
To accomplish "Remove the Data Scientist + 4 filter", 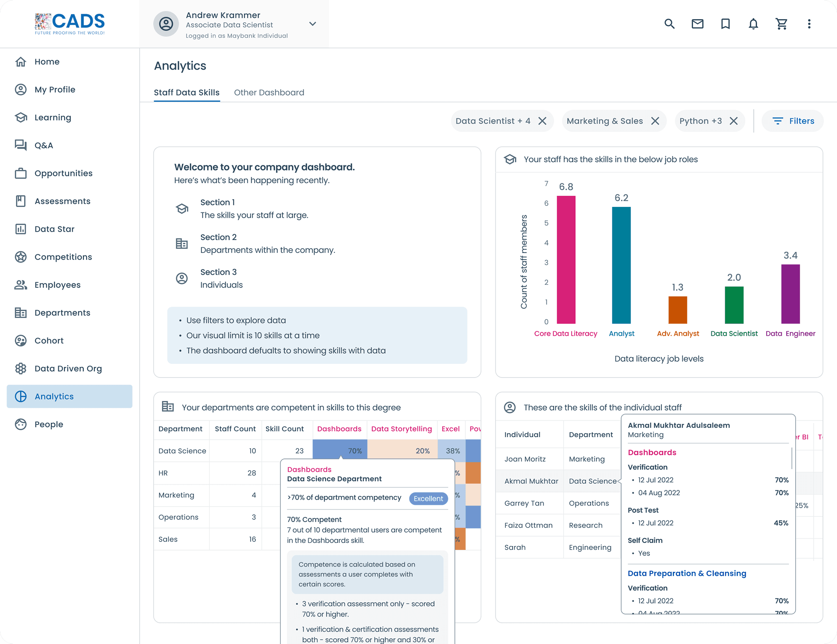I will (x=542, y=121).
